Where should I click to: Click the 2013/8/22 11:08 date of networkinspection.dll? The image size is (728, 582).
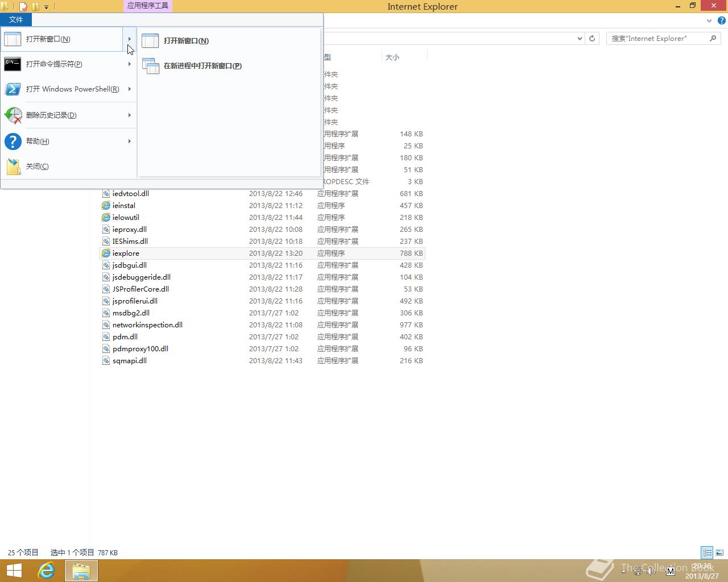pos(276,325)
